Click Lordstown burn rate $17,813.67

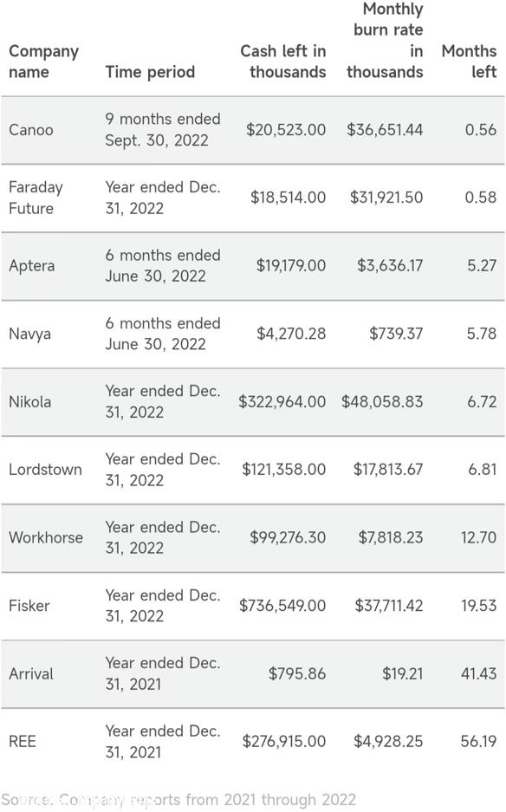(x=388, y=470)
